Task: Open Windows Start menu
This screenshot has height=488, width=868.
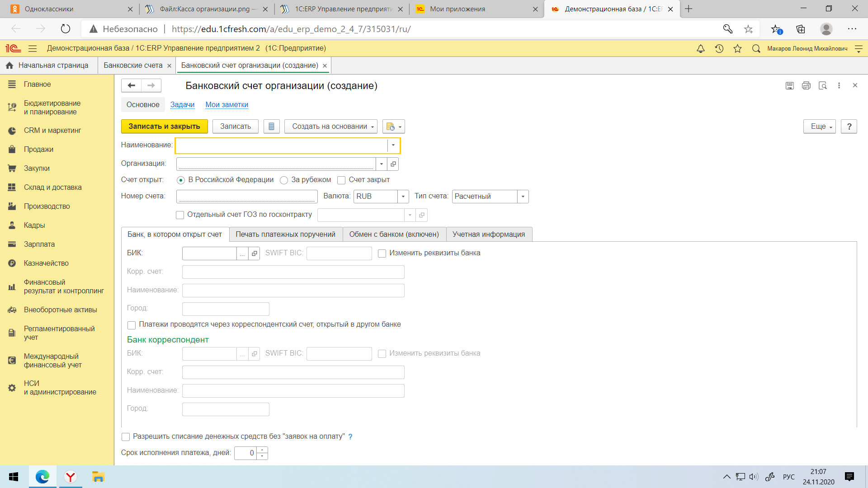Action: [x=14, y=477]
